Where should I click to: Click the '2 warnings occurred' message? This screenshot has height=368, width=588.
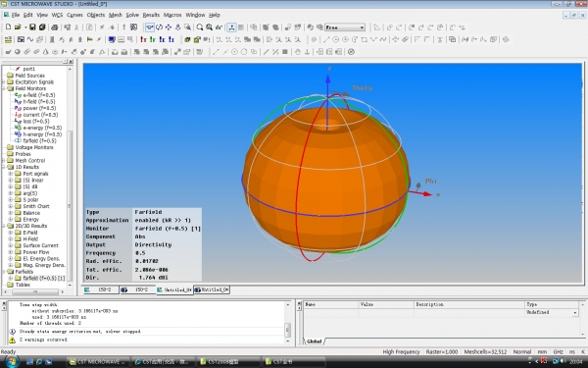click(x=43, y=340)
